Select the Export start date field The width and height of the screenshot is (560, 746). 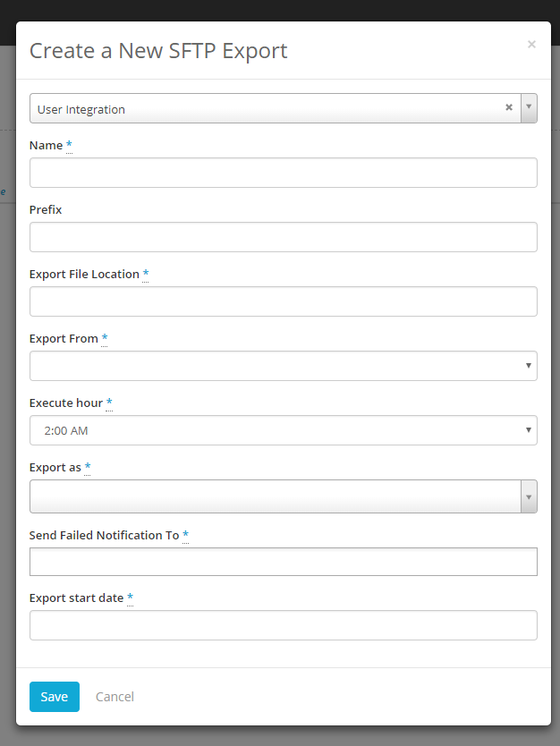(284, 625)
